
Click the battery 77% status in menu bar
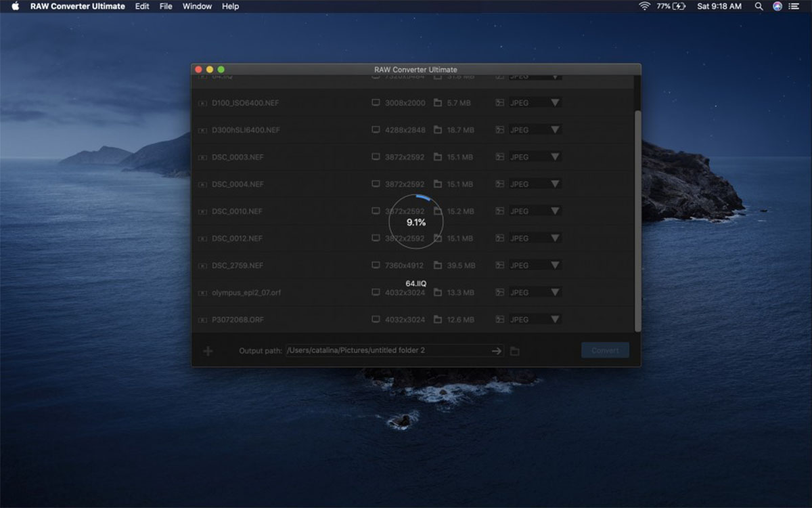671,6
